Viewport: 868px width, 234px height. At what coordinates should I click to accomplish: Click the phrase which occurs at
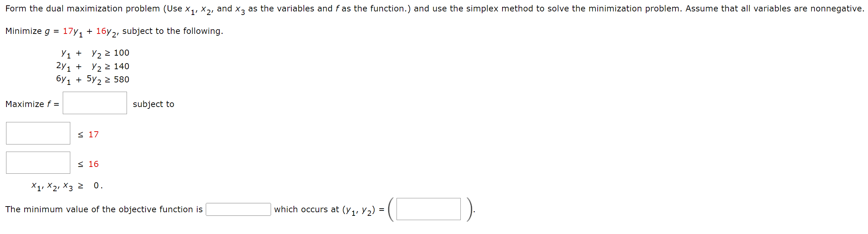(x=307, y=209)
